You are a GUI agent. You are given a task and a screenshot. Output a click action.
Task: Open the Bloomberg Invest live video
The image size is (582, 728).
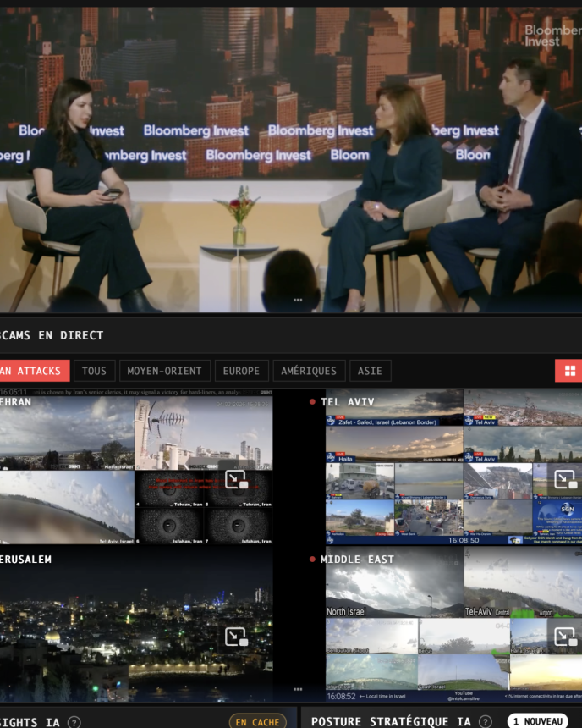coord(291,161)
